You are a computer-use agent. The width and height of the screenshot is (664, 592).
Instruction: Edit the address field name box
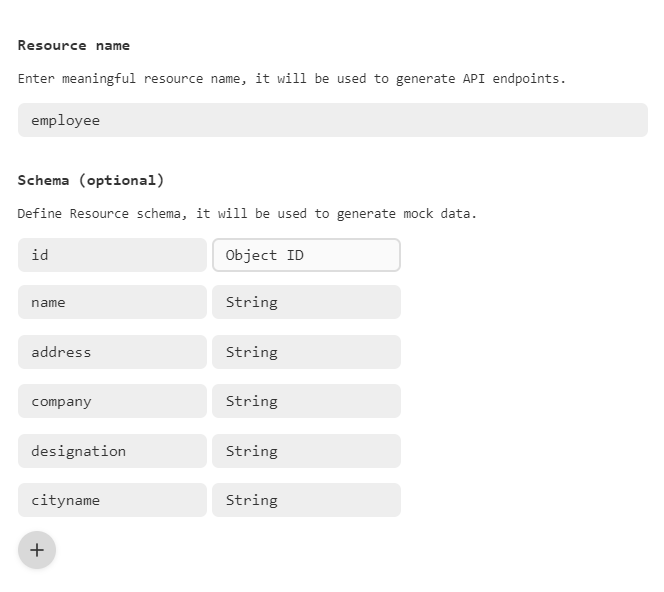(x=112, y=352)
